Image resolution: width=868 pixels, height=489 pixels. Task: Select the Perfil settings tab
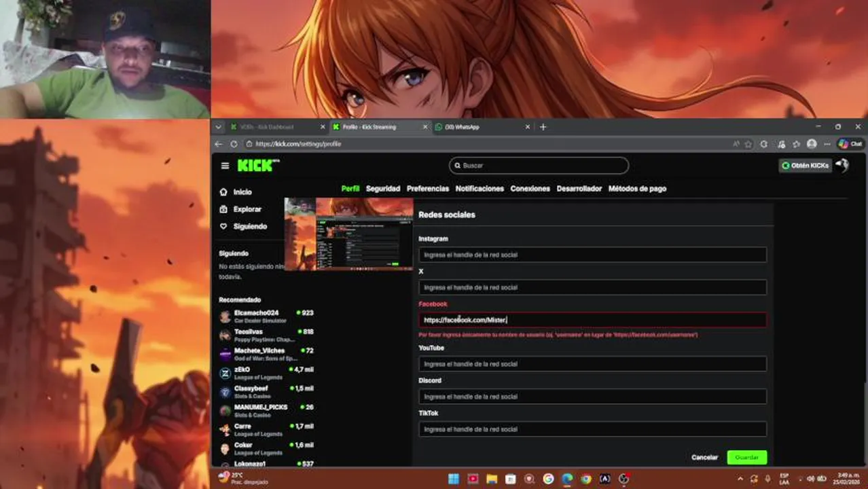350,189
